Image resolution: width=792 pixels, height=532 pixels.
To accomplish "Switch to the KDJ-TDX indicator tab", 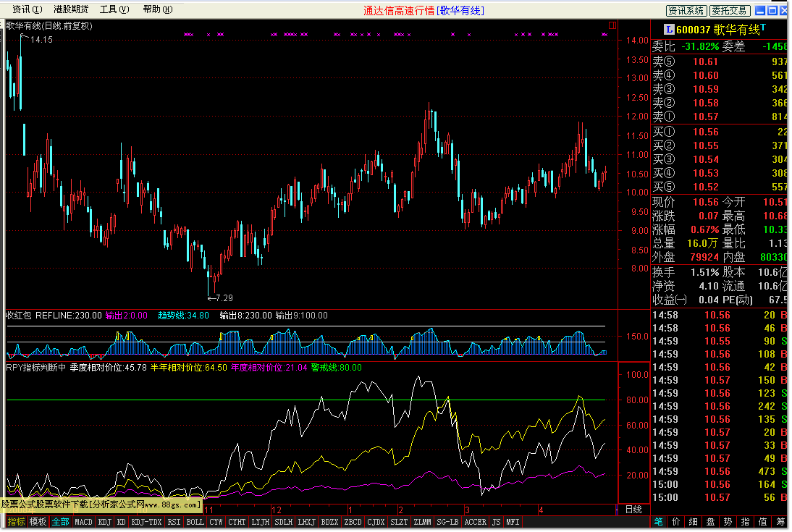I will click(x=146, y=522).
